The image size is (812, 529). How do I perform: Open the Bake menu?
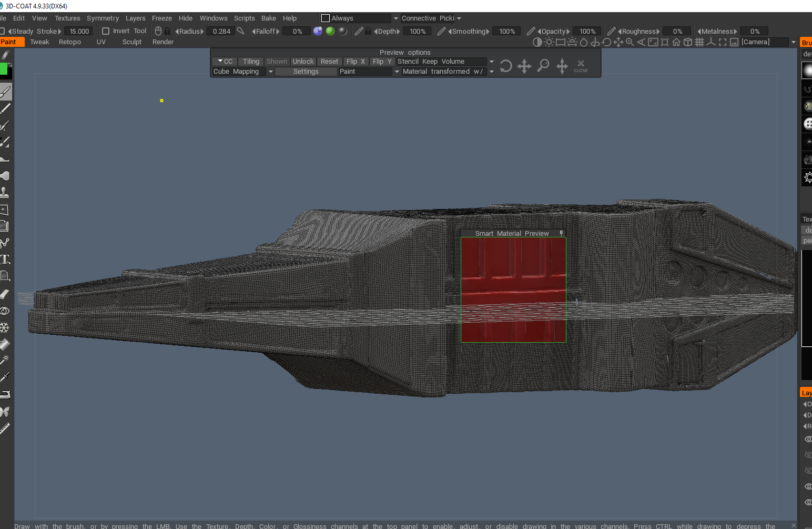pyautogui.click(x=269, y=18)
